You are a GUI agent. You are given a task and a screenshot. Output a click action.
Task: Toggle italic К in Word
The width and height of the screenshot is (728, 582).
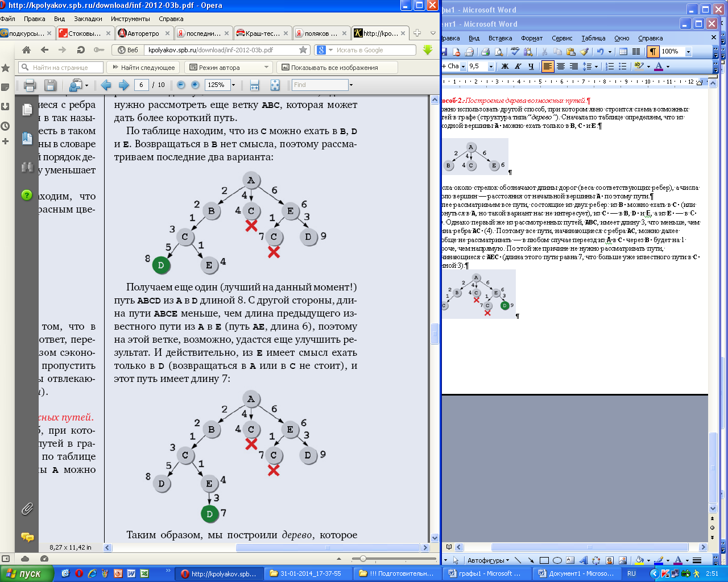click(x=518, y=66)
